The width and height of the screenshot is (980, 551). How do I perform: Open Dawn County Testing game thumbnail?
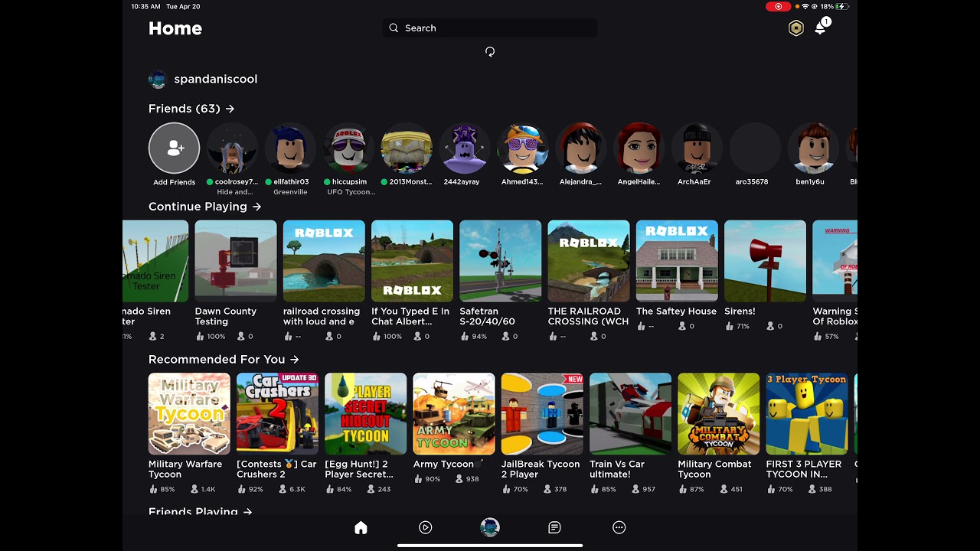[236, 261]
